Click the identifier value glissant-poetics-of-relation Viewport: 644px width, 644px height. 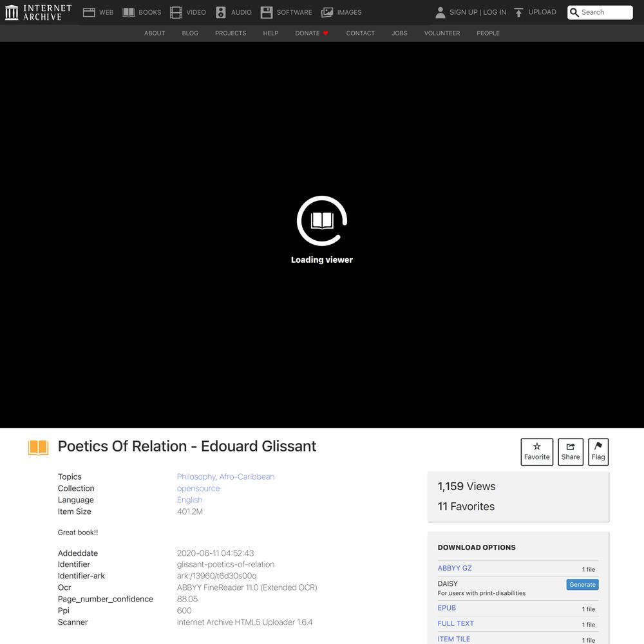(x=225, y=564)
